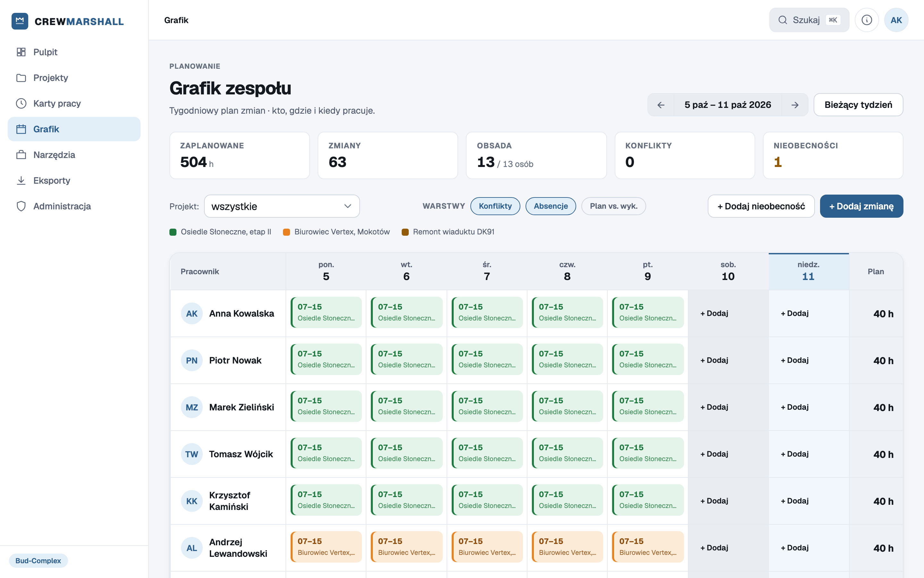
Task: Click green Osiedle Słoneczne legend swatch
Action: pyautogui.click(x=173, y=232)
